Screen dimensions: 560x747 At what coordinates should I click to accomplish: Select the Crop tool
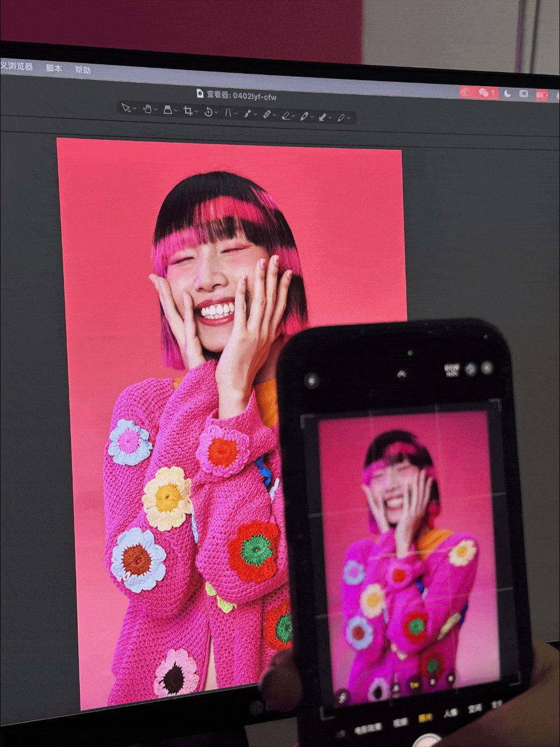188,110
